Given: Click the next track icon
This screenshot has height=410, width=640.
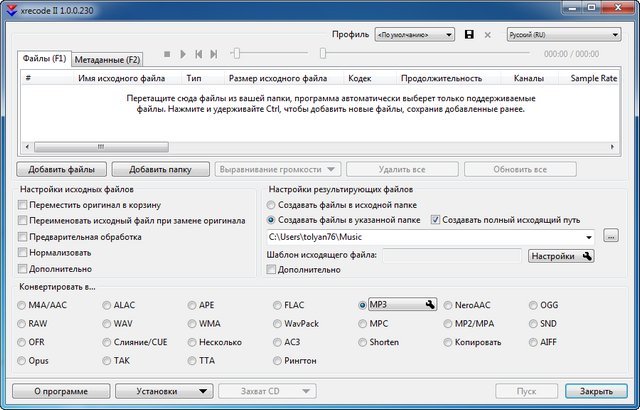Looking at the screenshot, I should (214, 53).
